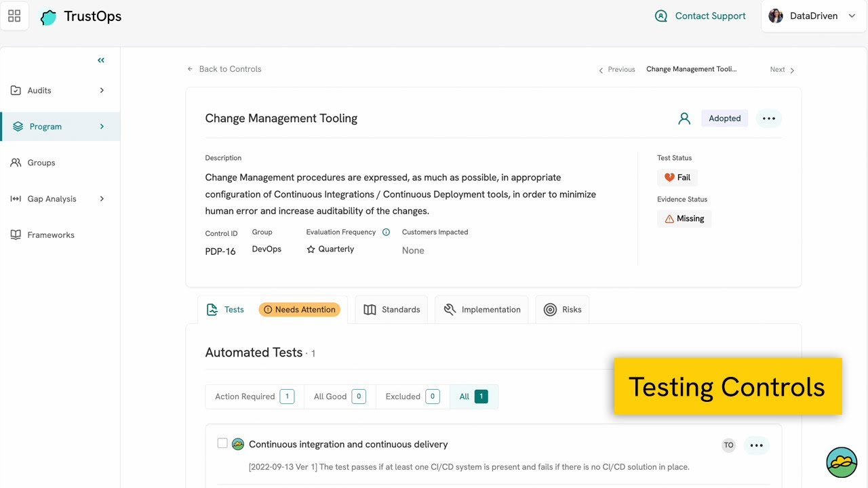
Task: Click the Groups people icon
Action: [16, 163]
